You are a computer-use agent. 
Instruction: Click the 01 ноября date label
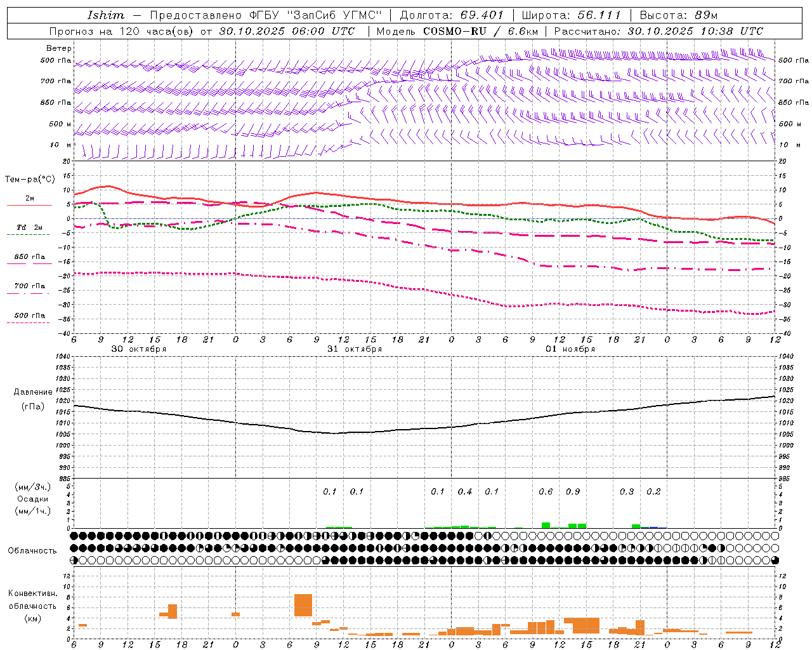click(x=570, y=349)
